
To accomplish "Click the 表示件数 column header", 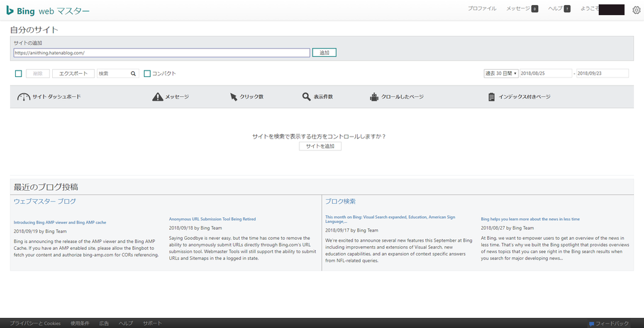I will [x=323, y=97].
